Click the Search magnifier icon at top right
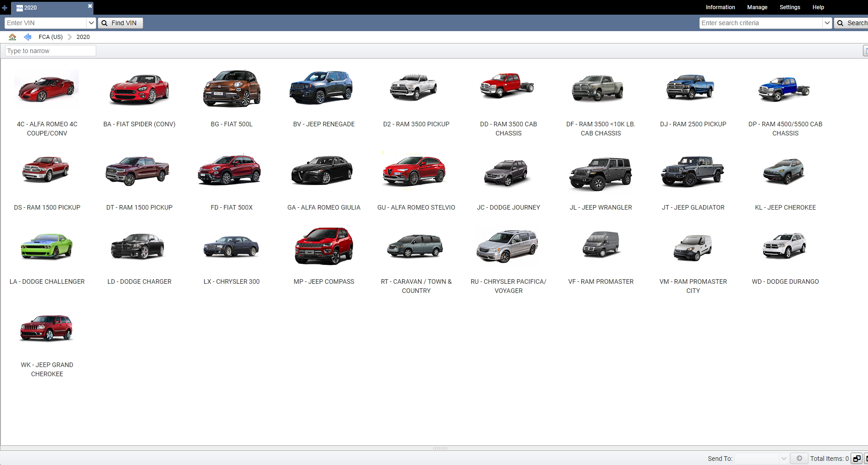 click(841, 23)
